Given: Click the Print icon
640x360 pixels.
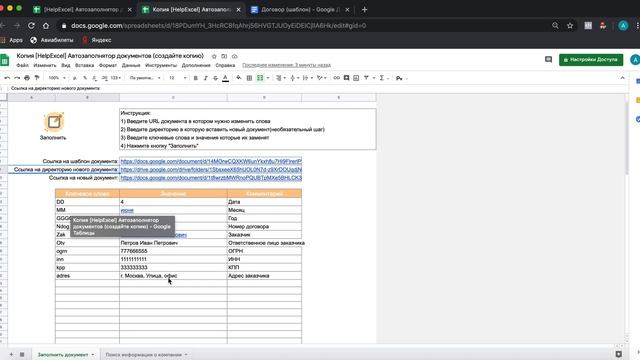Looking at the screenshot, I should [27, 78].
